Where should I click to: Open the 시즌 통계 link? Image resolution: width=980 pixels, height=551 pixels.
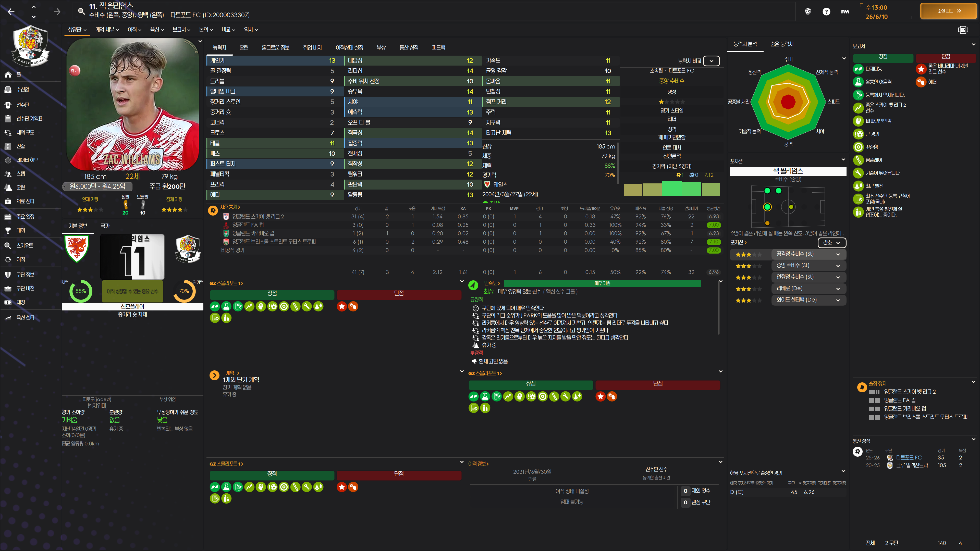coord(230,207)
